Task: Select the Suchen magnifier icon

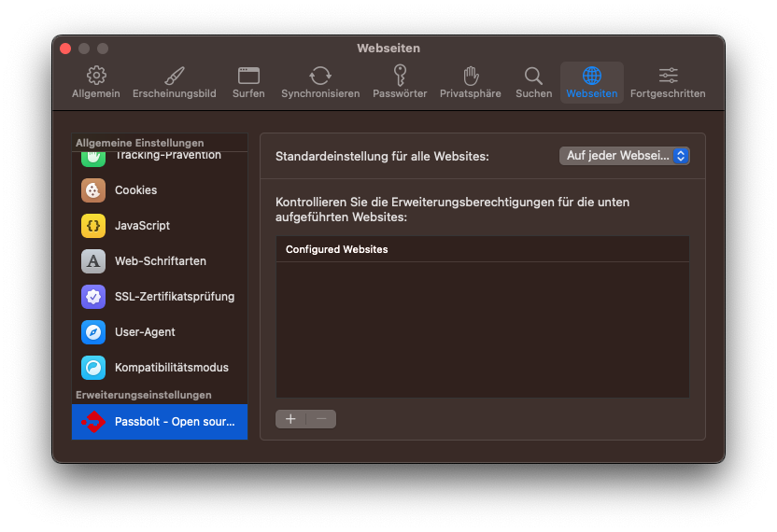Action: pyautogui.click(x=533, y=77)
